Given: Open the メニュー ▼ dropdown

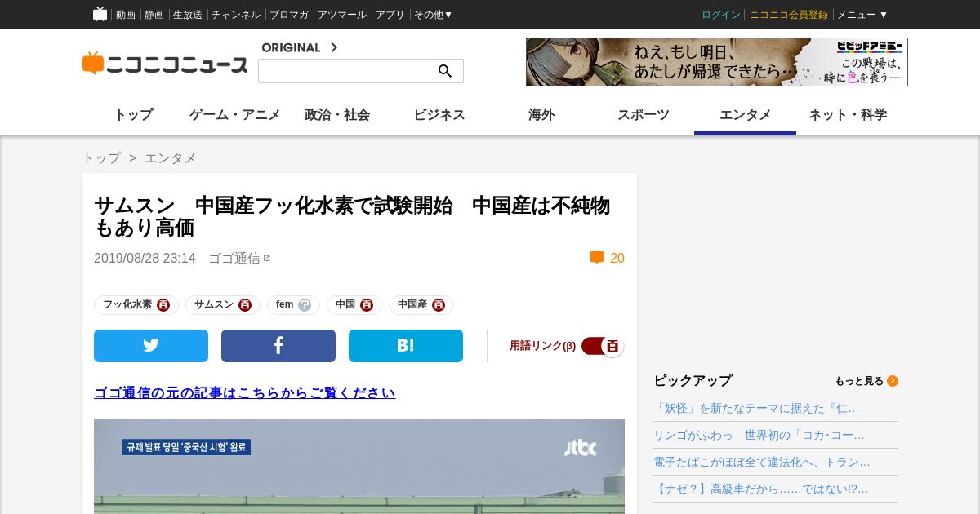Looking at the screenshot, I should (x=862, y=15).
